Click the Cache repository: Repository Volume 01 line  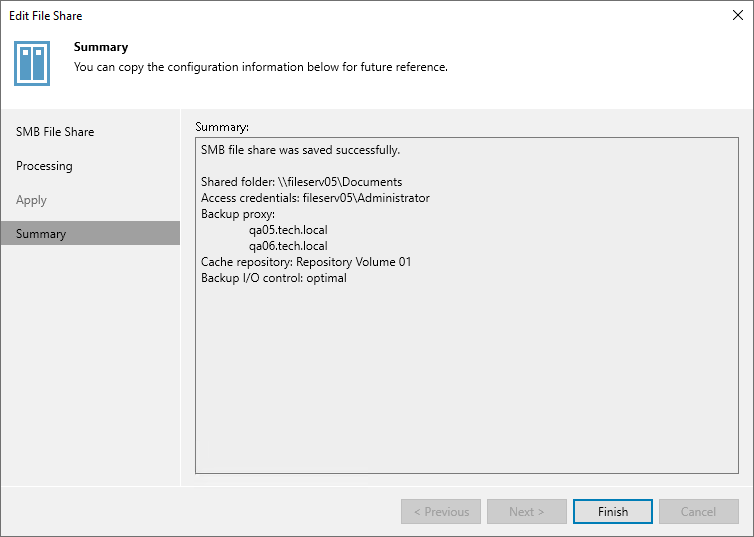pos(306,262)
